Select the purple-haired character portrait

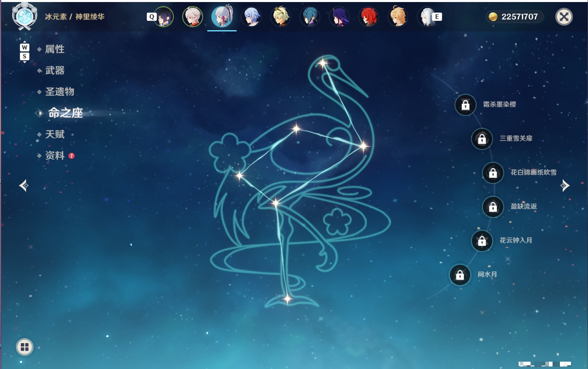tap(339, 17)
